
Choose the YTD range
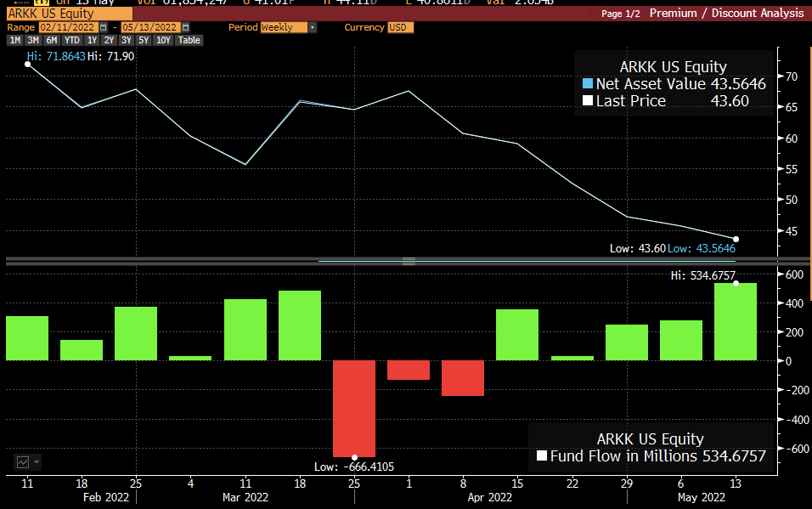72,41
